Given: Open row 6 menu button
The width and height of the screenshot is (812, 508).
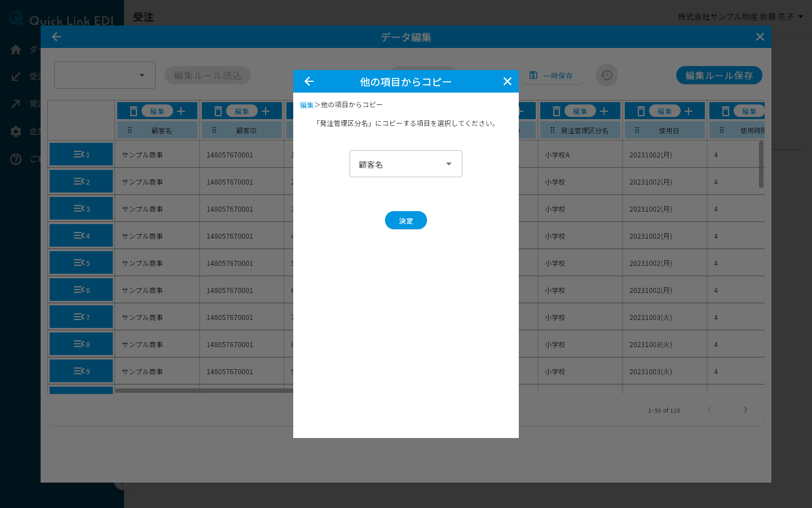Looking at the screenshot, I should click(81, 290).
